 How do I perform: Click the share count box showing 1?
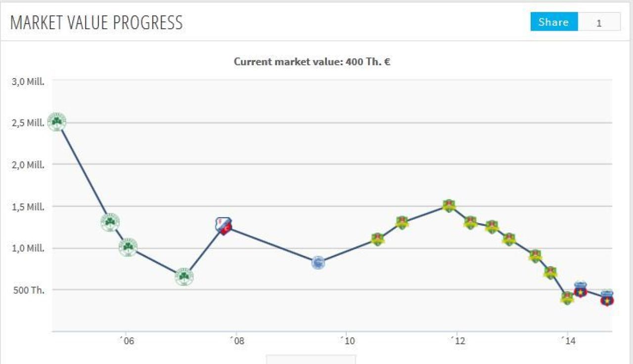click(x=599, y=22)
